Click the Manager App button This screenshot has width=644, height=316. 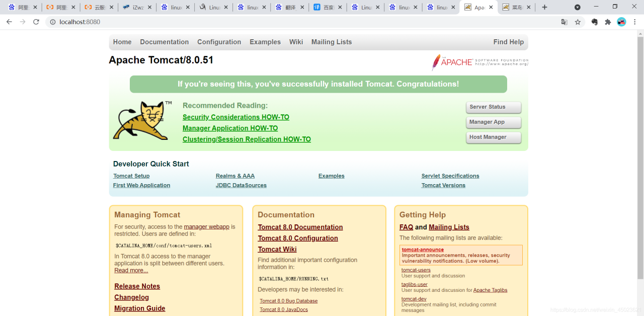coord(494,122)
